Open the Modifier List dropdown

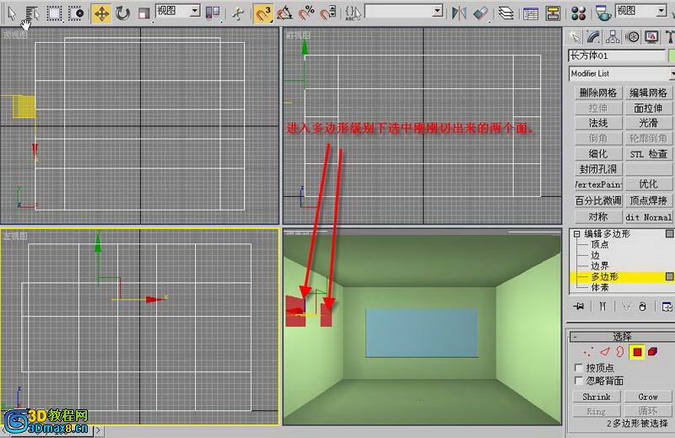(x=622, y=74)
